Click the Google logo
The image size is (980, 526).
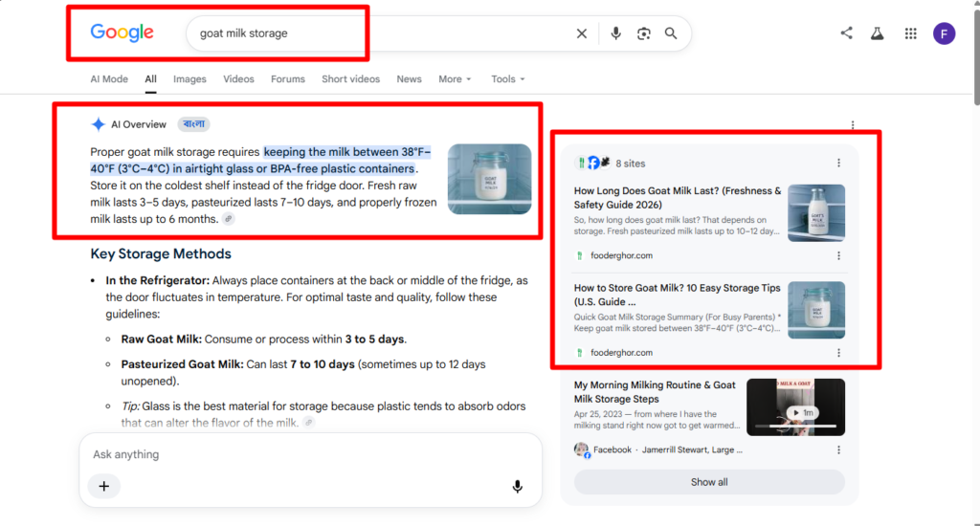(122, 33)
